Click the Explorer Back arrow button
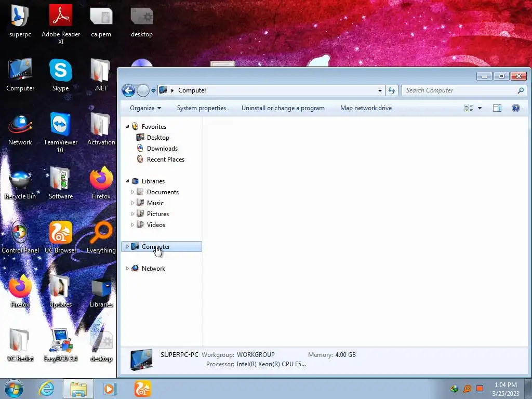Screen dimensions: 532x399 click(x=129, y=90)
